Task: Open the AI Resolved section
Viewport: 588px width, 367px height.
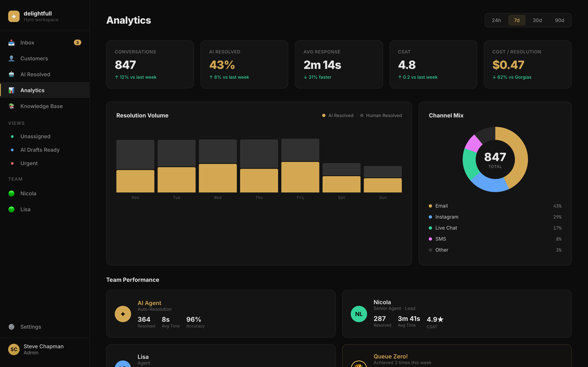Action: click(35, 74)
